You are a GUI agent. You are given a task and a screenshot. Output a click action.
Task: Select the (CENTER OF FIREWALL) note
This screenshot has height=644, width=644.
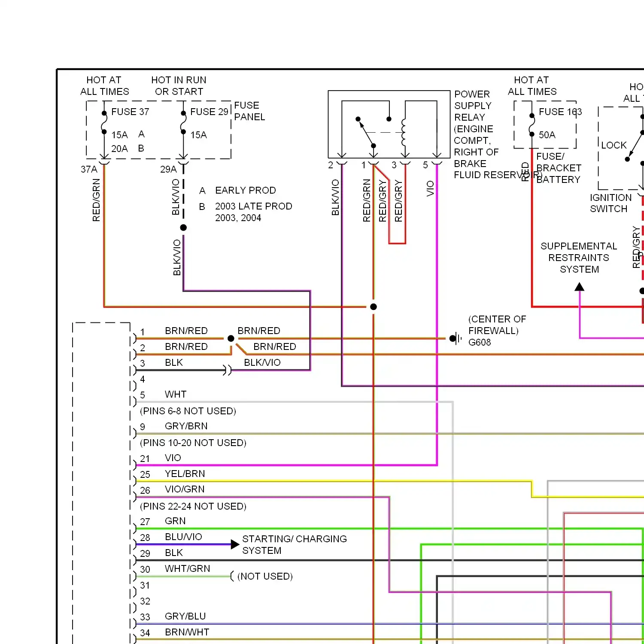pyautogui.click(x=497, y=325)
